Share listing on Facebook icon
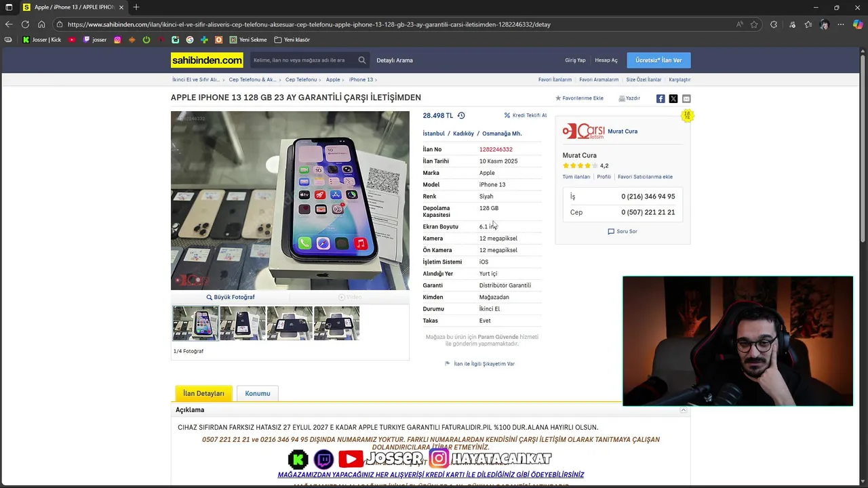 [x=660, y=99]
